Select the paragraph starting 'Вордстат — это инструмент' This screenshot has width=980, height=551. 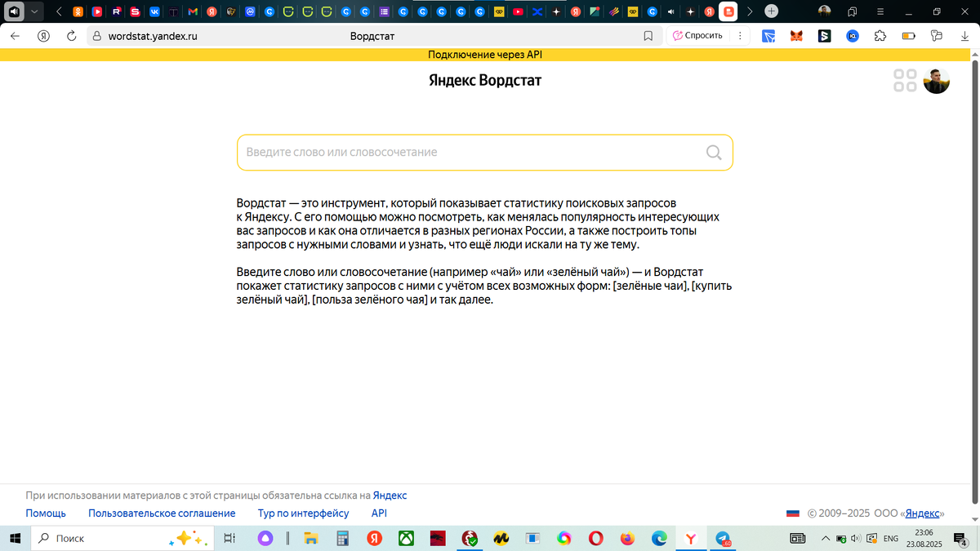tap(479, 223)
